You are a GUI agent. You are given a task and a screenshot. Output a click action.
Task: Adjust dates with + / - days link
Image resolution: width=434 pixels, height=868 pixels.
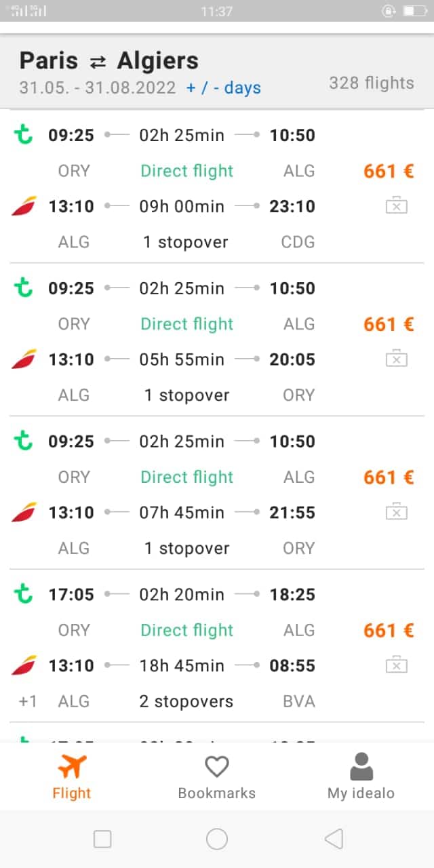224,88
